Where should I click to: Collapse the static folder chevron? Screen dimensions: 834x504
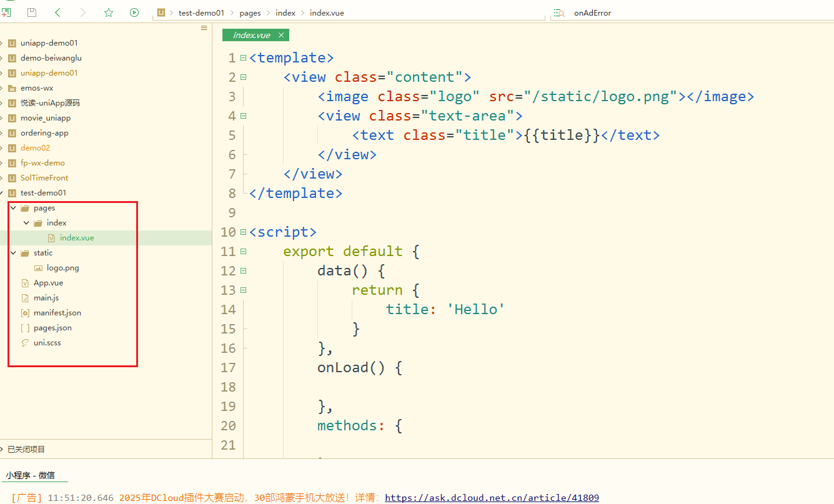pyautogui.click(x=13, y=253)
